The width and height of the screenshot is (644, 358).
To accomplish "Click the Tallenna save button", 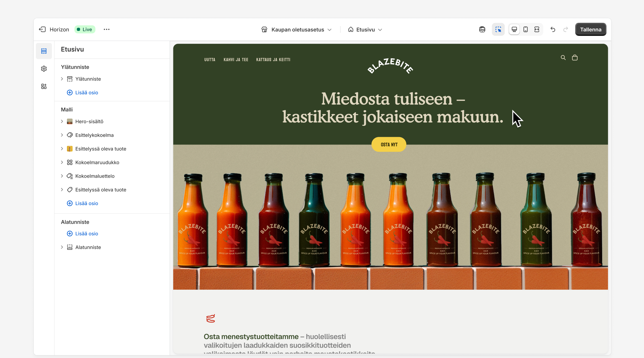I will click(x=591, y=30).
